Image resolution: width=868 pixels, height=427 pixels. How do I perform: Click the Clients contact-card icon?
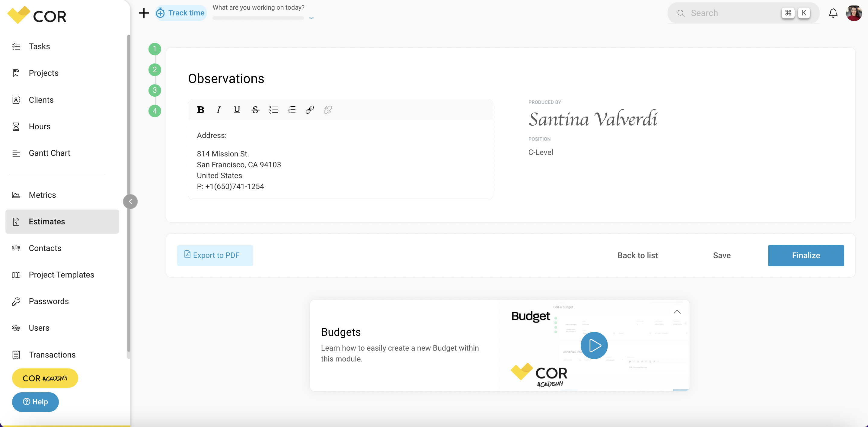16,100
